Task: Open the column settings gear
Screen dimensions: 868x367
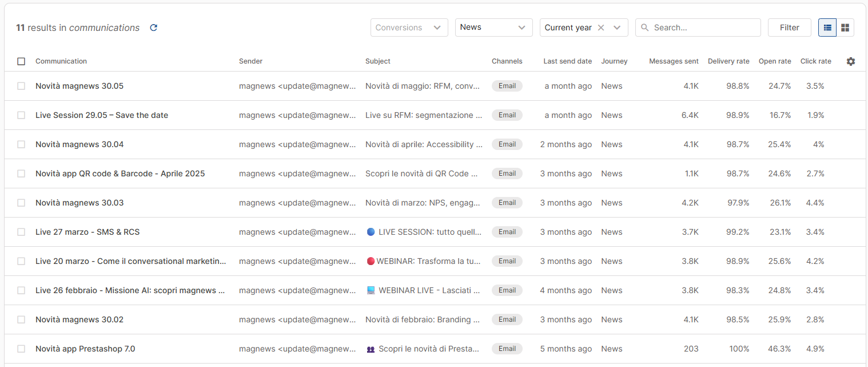Action: [x=851, y=61]
